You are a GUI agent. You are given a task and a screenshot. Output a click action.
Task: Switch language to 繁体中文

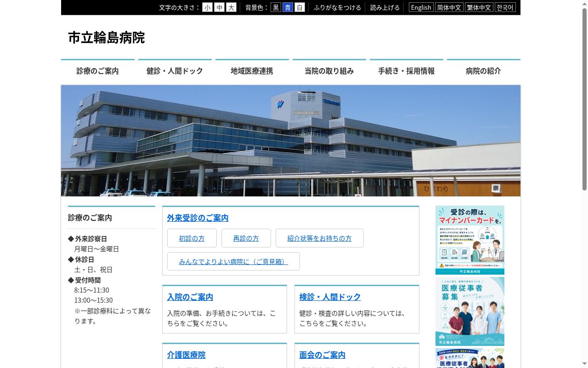(479, 7)
